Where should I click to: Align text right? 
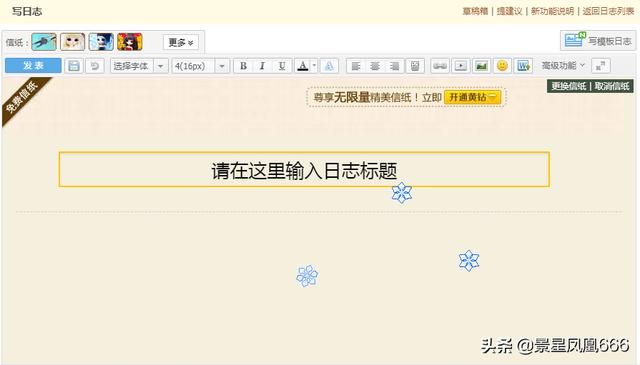point(394,66)
